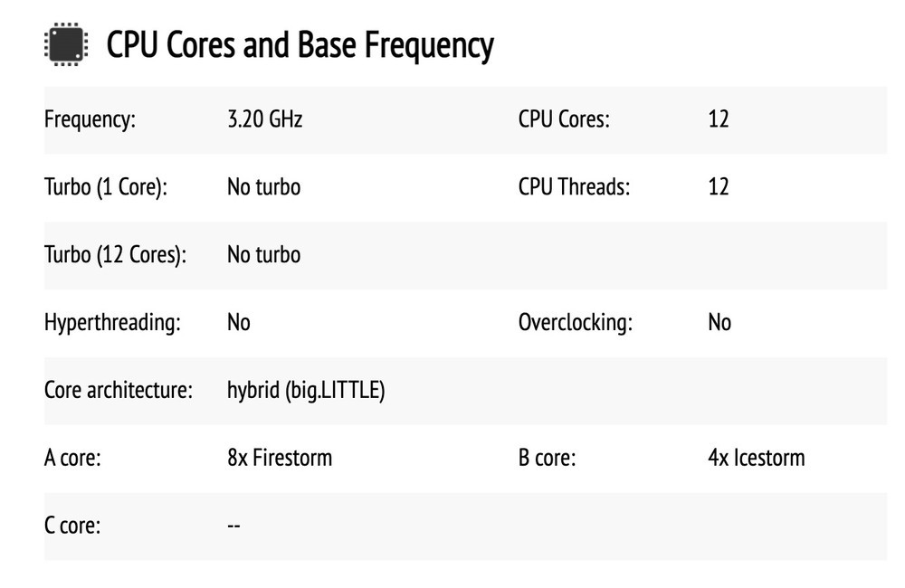Click the CPU Threads value of 12
Viewport: 905px width, 588px height.
[718, 187]
